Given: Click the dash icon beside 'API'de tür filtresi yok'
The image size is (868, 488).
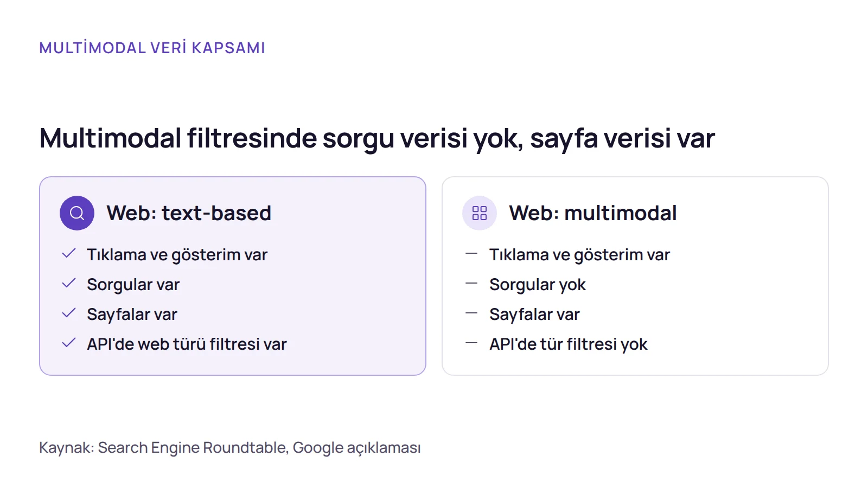Looking at the screenshot, I should (x=471, y=343).
